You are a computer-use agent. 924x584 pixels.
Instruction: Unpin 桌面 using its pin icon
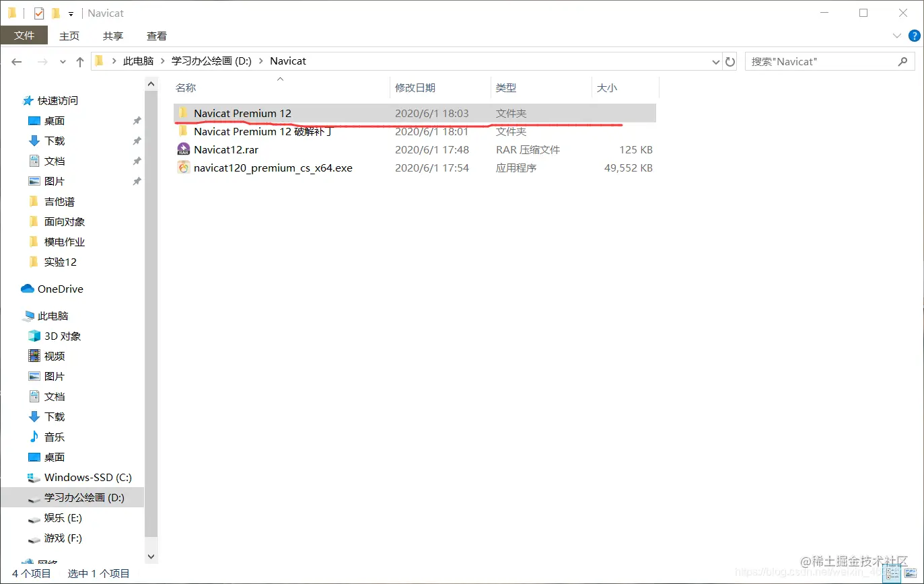pyautogui.click(x=137, y=121)
